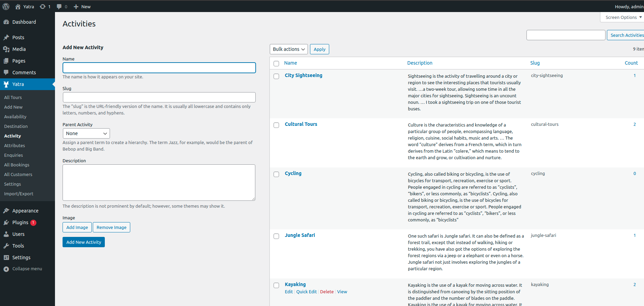The height and width of the screenshot is (306, 644).
Task: Focus the activity Name input field
Action: click(159, 68)
